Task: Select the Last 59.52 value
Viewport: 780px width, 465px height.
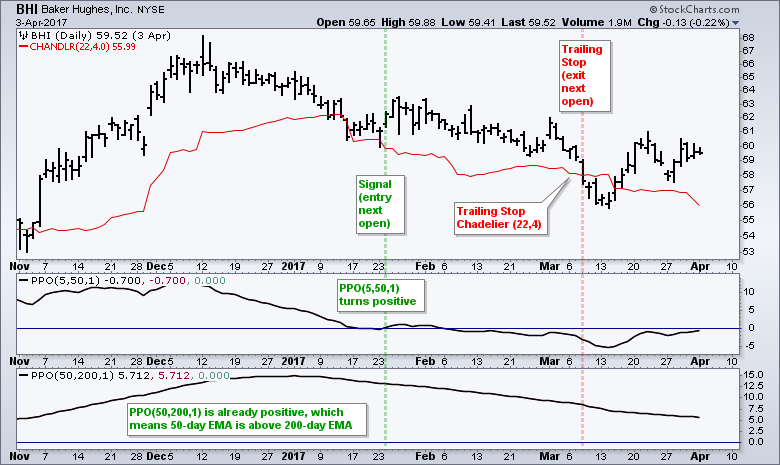Action: tap(528, 22)
